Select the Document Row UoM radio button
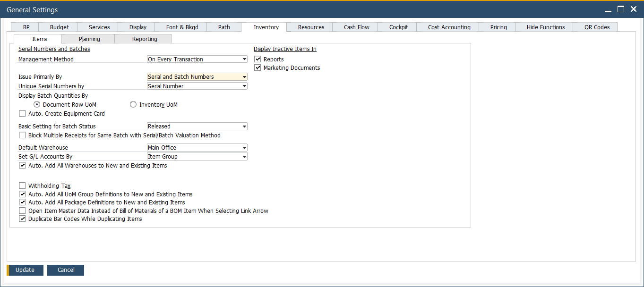 click(x=37, y=104)
